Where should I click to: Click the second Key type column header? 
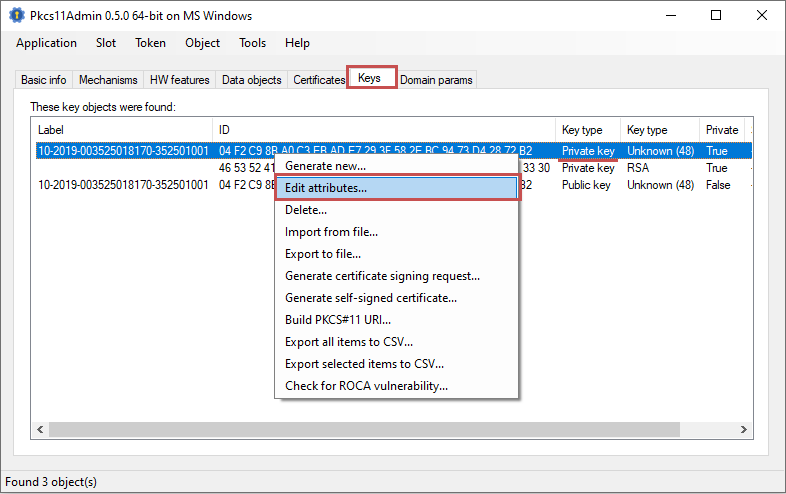(660, 130)
